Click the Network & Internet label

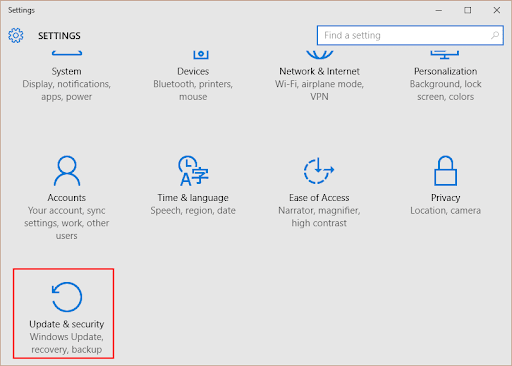(319, 71)
